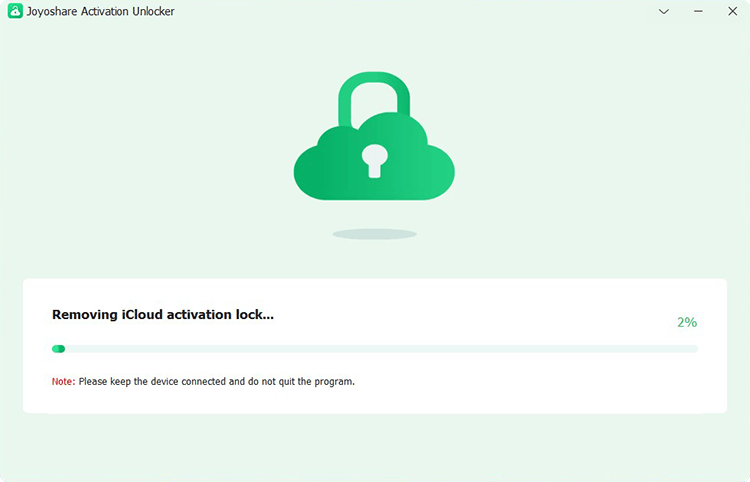
Task: Click the padlock shackle above the cloud
Action: (x=374, y=98)
